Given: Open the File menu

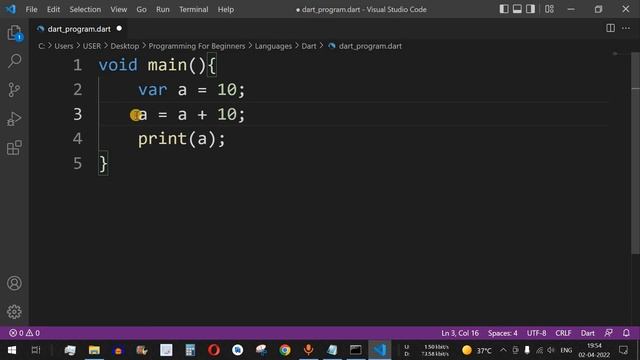Looking at the screenshot, I should (x=31, y=9).
